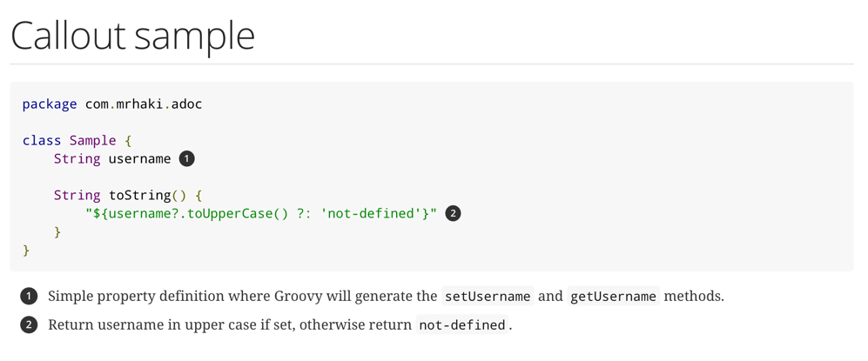Click the setUsername inline code in the description
This screenshot has height=361, width=868.
tap(488, 297)
